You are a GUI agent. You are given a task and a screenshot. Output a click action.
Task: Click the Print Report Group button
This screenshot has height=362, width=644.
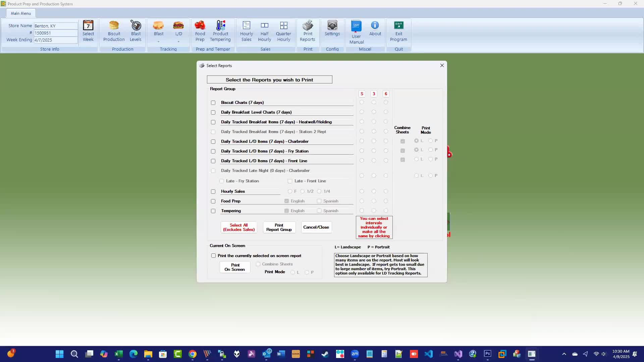tap(279, 227)
